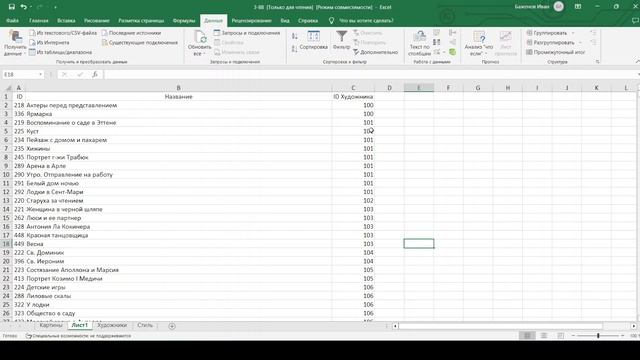The width and height of the screenshot is (640, 360).
Task: Click Remove Duplicates icon in data tools
Action: (x=436, y=42)
